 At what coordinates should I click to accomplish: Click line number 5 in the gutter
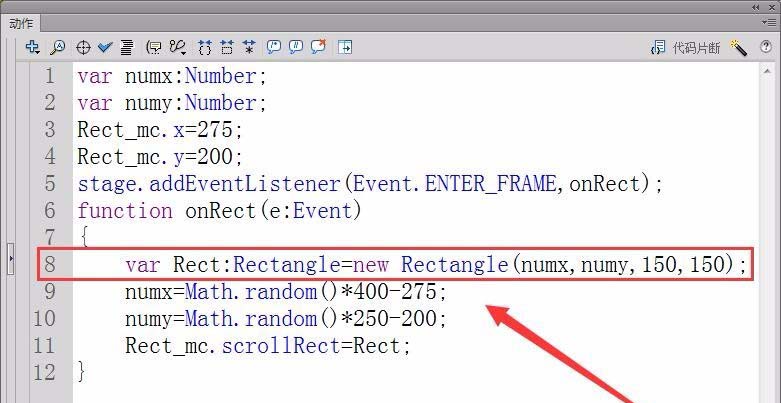click(50, 184)
